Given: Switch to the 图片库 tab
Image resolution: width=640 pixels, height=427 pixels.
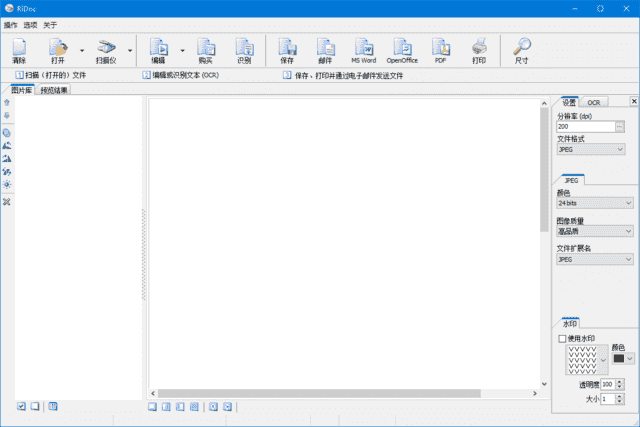Looking at the screenshot, I should (22, 90).
